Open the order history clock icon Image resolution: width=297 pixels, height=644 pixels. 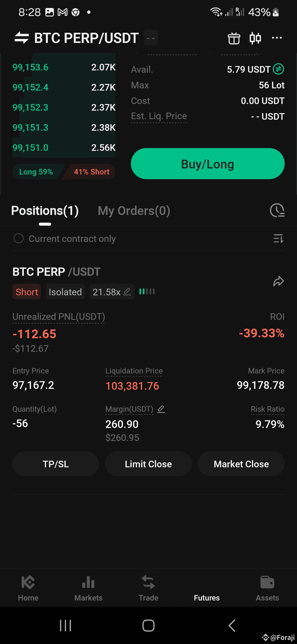[277, 211]
